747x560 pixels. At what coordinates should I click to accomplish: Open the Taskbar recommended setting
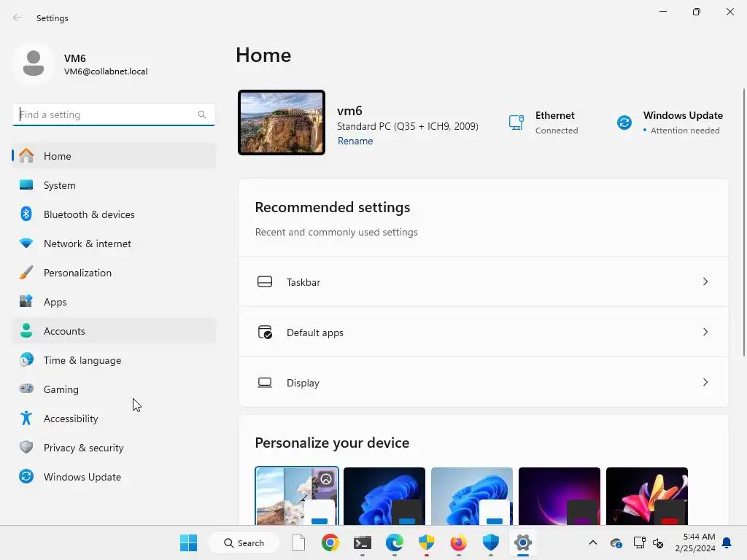click(484, 282)
